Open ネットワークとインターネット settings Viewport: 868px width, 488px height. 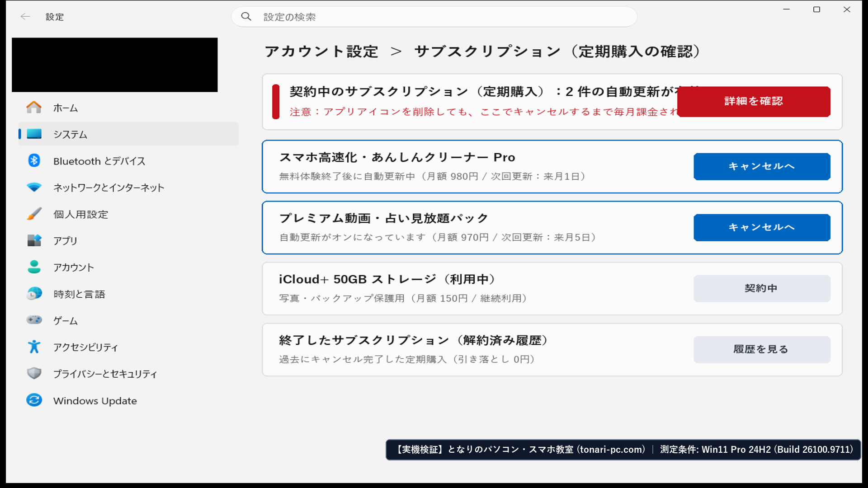tap(128, 188)
